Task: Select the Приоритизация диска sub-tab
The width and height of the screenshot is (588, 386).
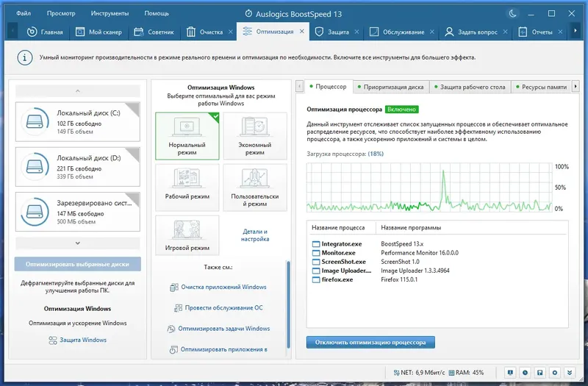Action: tap(390, 87)
